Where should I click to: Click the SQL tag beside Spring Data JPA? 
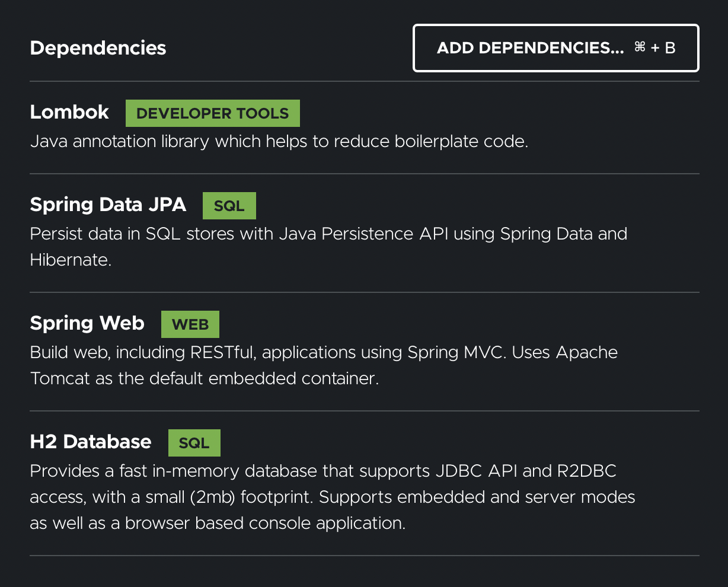click(229, 206)
